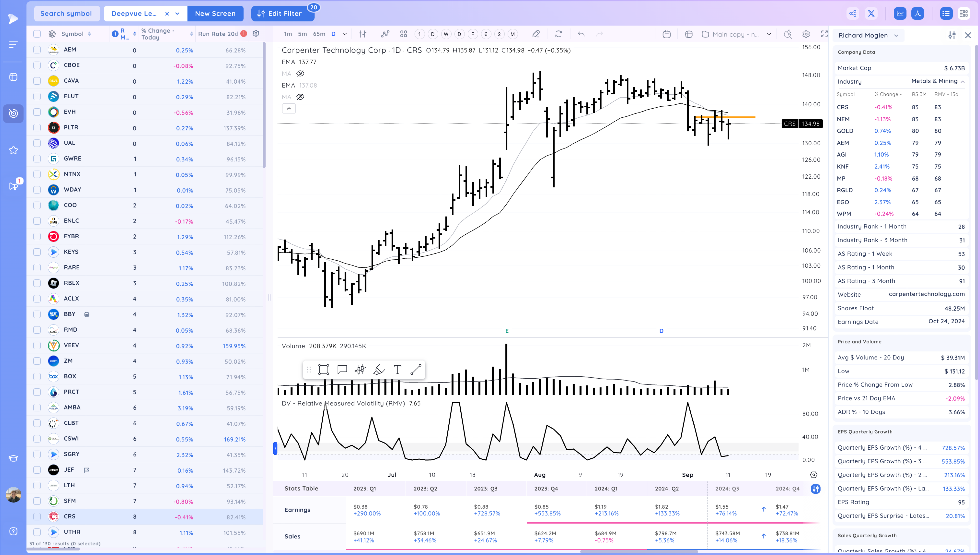Expand the Main copy layout dropdown
Screen dimensions: 980x555
tap(769, 34)
